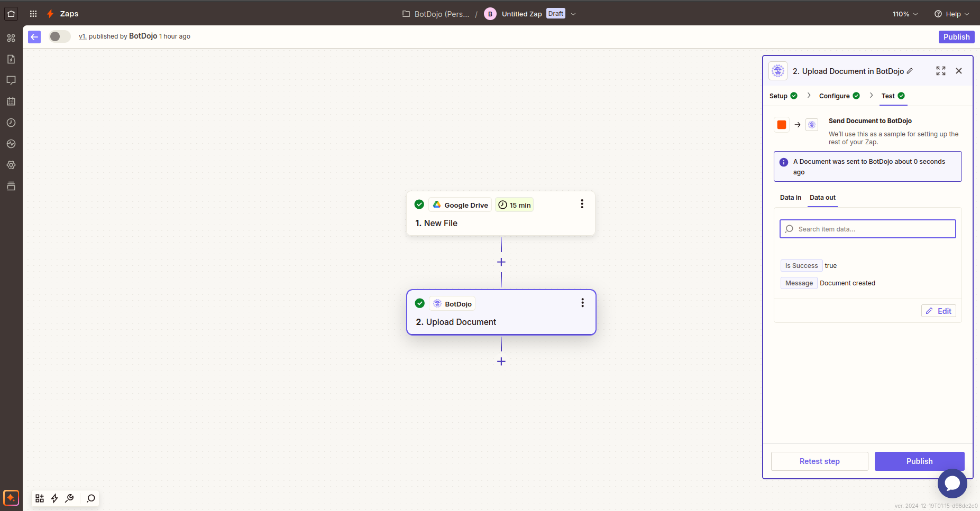Add a step after Upload Document

point(501,361)
